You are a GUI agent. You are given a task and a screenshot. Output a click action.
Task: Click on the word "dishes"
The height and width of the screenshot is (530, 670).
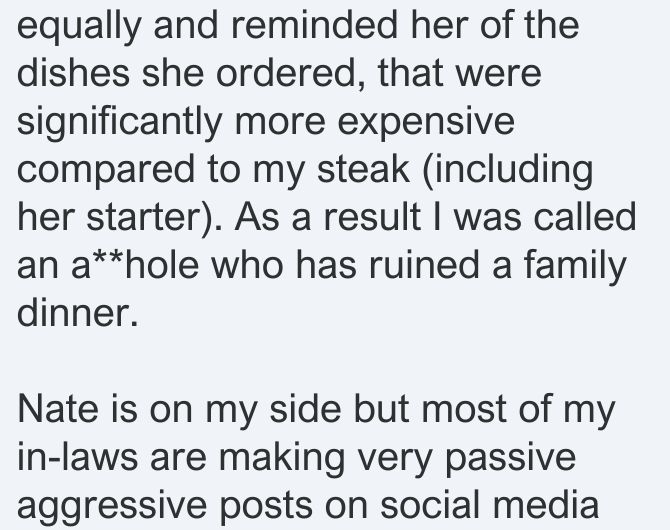click(x=73, y=73)
